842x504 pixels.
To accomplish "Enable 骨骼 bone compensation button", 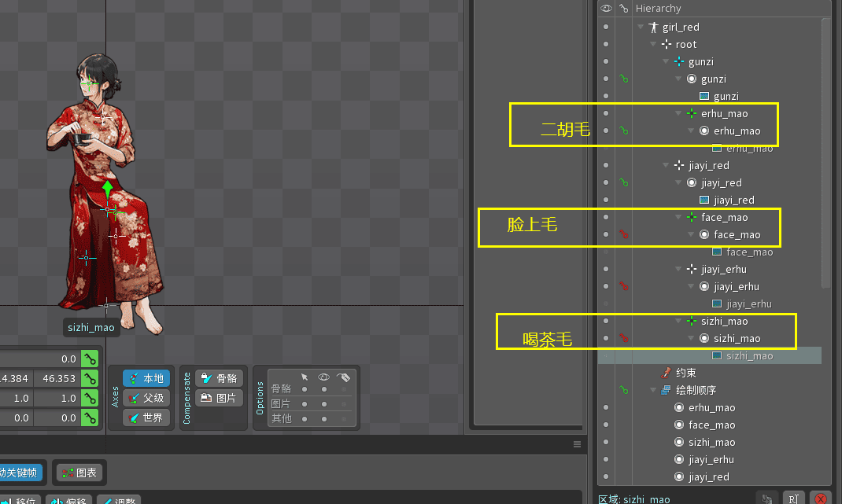I will [220, 378].
